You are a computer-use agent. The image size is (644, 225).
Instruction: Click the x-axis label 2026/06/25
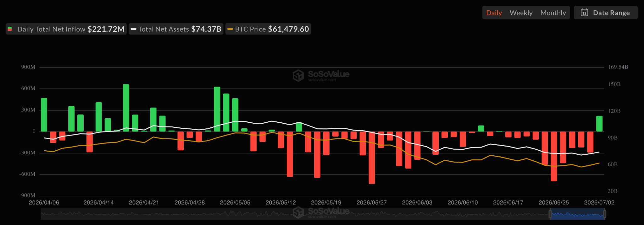pos(554,202)
